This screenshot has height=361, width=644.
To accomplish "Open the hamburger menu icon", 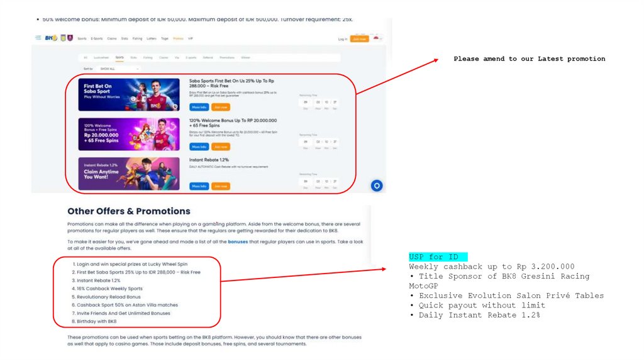I will pos(38,38).
